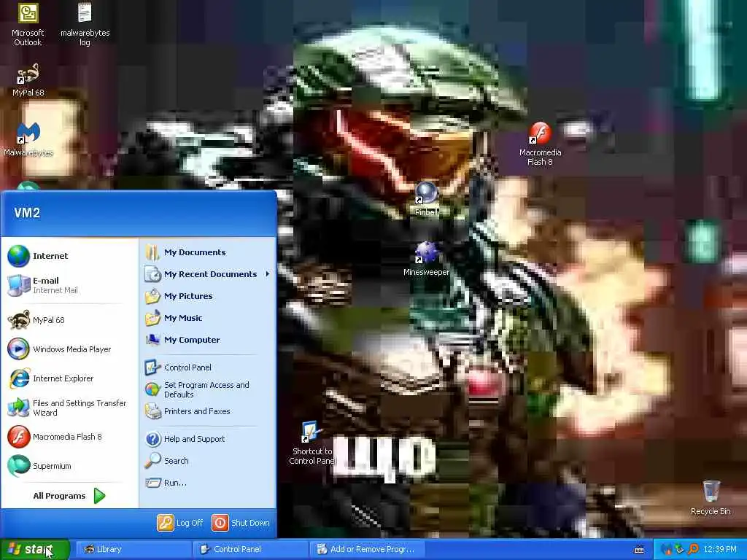Image resolution: width=747 pixels, height=560 pixels.
Task: Open My Pictures folder
Action: tap(208, 296)
